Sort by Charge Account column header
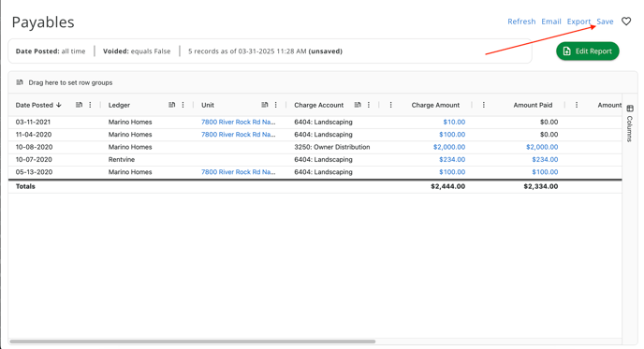This screenshot has width=644, height=349. tap(318, 105)
